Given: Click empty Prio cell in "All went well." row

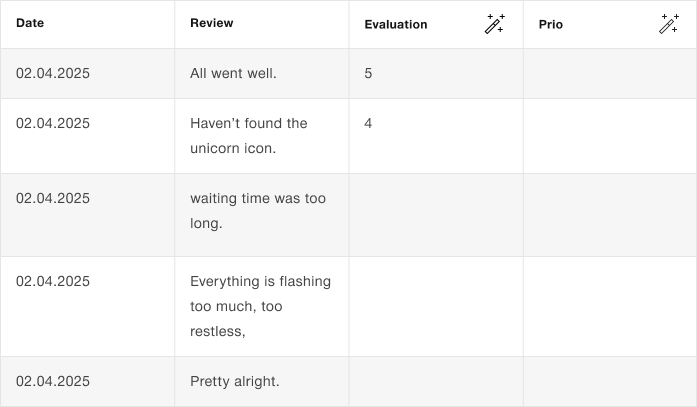Looking at the screenshot, I should 609,73.
